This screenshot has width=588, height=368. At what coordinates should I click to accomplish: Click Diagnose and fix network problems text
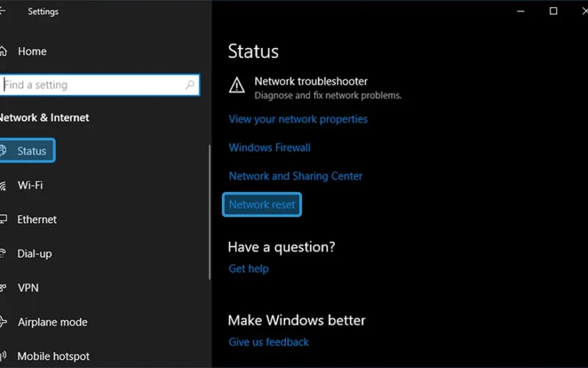coord(328,96)
